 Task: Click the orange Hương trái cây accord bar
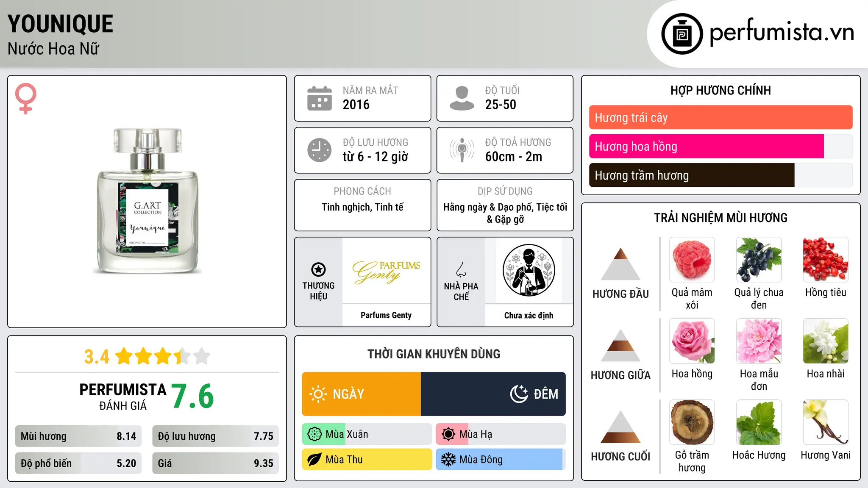[x=721, y=117]
